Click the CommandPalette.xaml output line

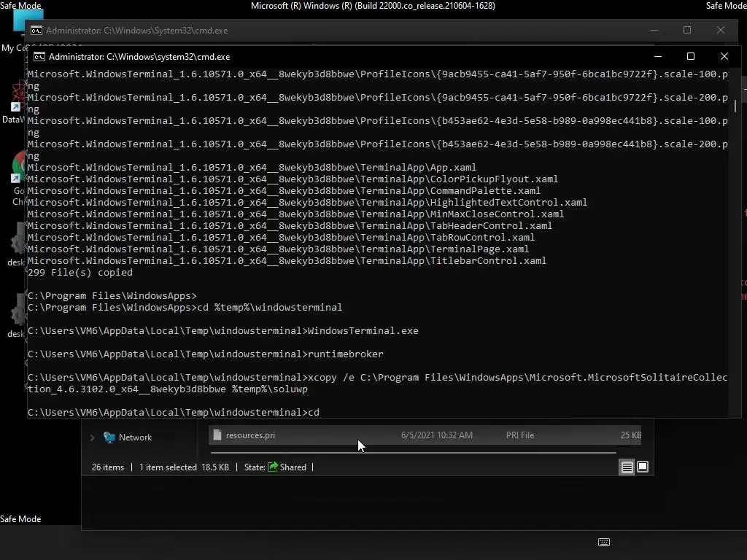coord(284,190)
